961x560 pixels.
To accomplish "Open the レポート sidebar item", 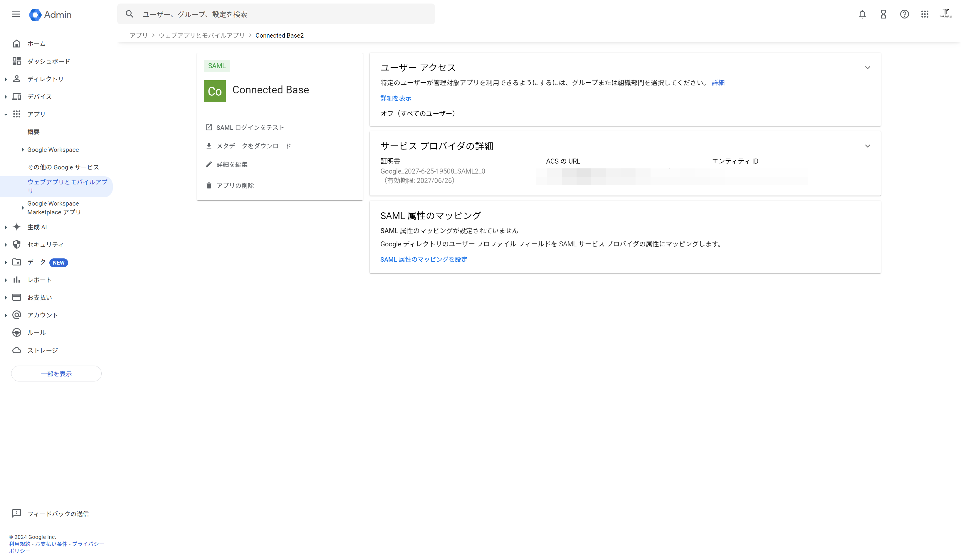I will [39, 280].
